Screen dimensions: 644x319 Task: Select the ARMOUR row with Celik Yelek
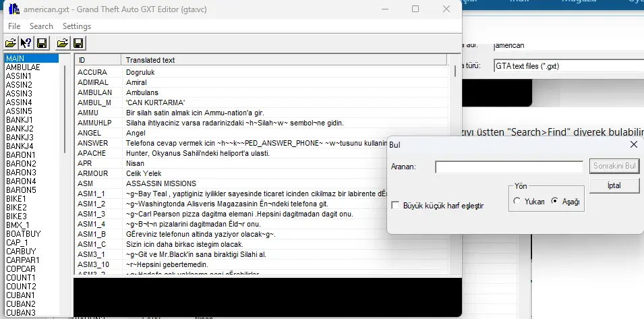[x=231, y=174]
